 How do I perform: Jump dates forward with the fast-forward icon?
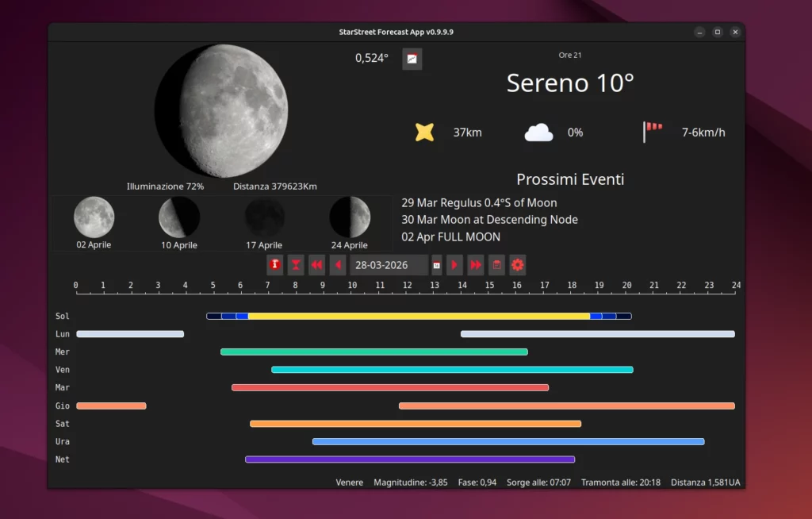(x=475, y=264)
